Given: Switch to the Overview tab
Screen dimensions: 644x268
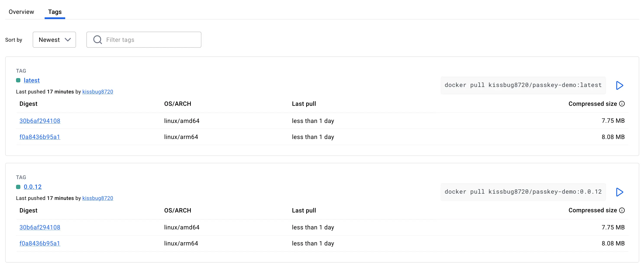Looking at the screenshot, I should point(21,12).
